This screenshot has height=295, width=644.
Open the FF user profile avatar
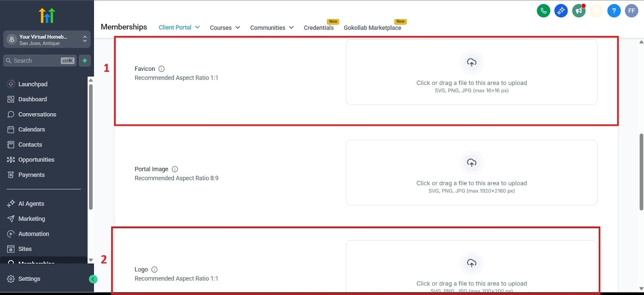tap(632, 11)
